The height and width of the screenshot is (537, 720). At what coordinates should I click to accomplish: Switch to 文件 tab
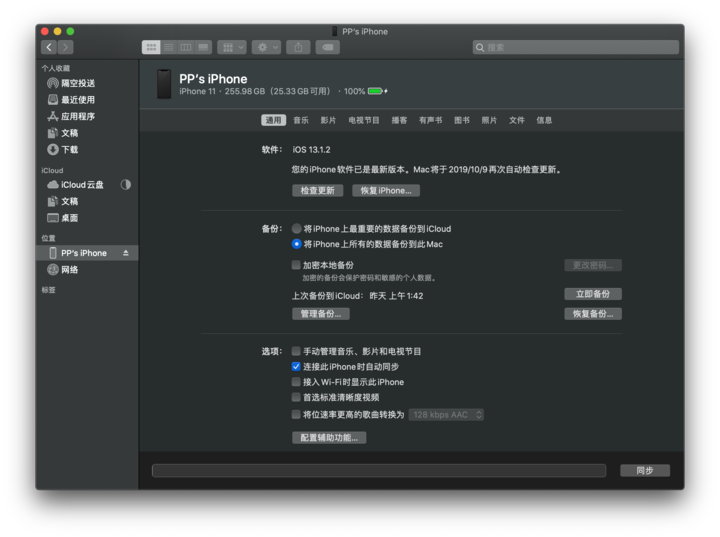pyautogui.click(x=517, y=120)
